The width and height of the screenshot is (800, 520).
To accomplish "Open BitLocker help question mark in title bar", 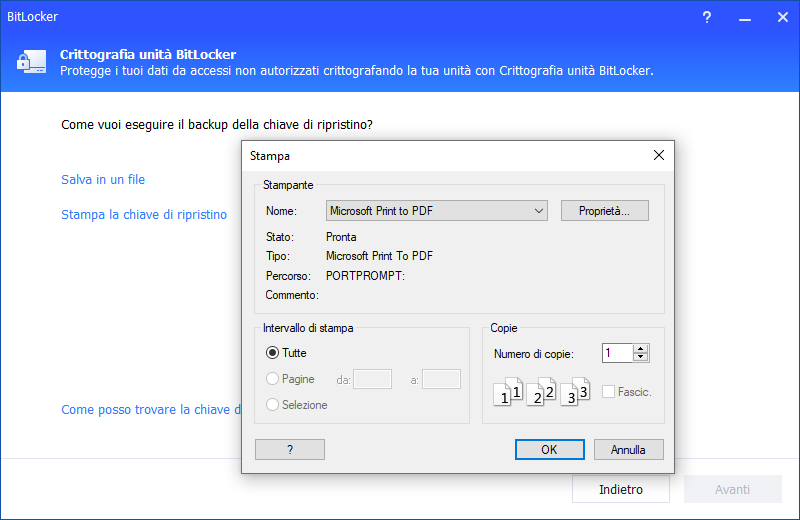I will [707, 17].
